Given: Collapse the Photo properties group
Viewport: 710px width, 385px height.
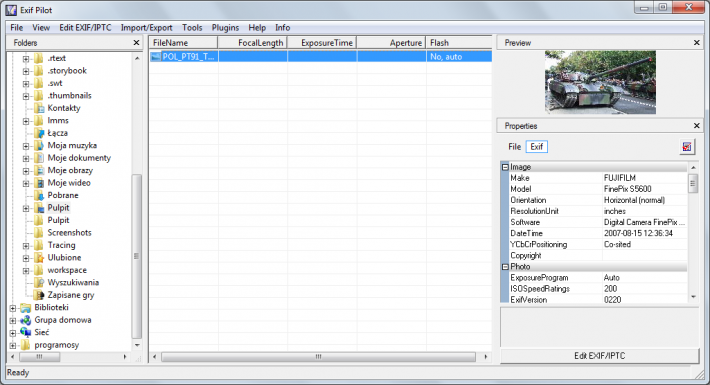Looking at the screenshot, I should point(505,267).
